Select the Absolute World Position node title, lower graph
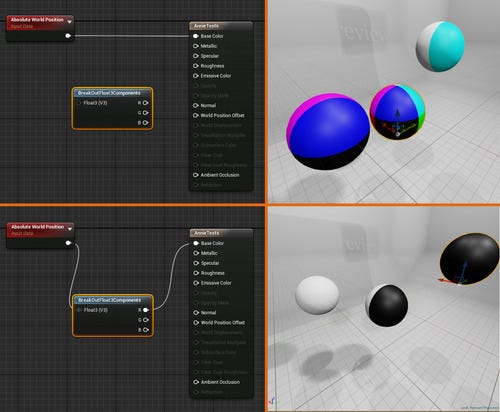This screenshot has width=500, height=412. (37, 227)
